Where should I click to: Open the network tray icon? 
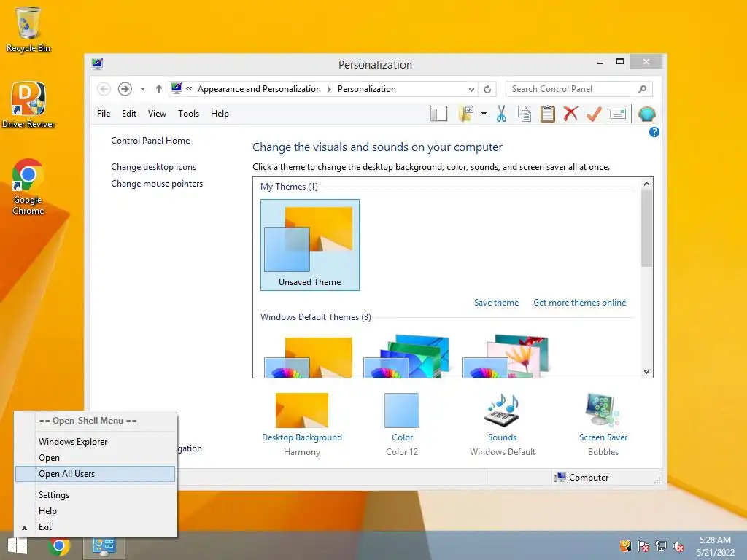(x=661, y=546)
